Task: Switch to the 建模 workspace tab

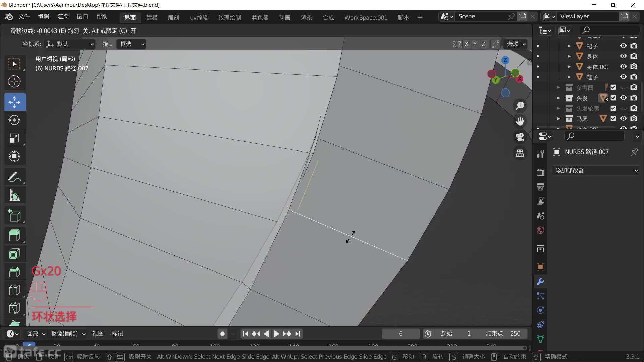Action: 152,17
